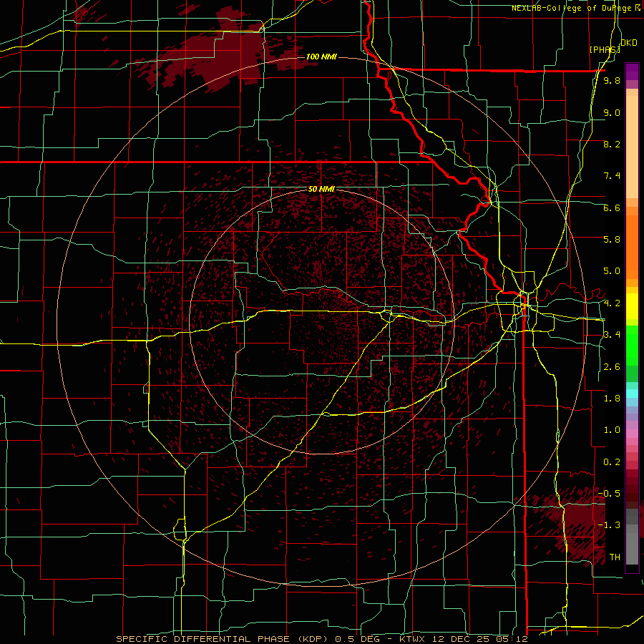Click the 5.8 scale value

tap(612, 240)
